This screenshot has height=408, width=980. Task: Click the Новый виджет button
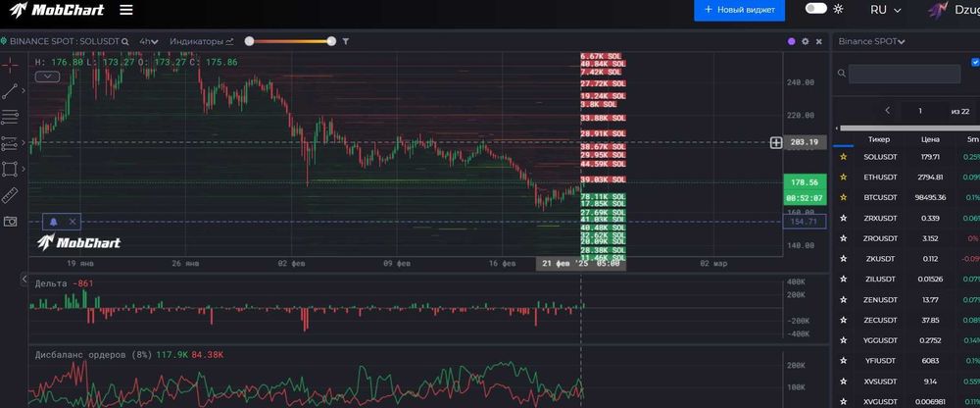tap(739, 10)
